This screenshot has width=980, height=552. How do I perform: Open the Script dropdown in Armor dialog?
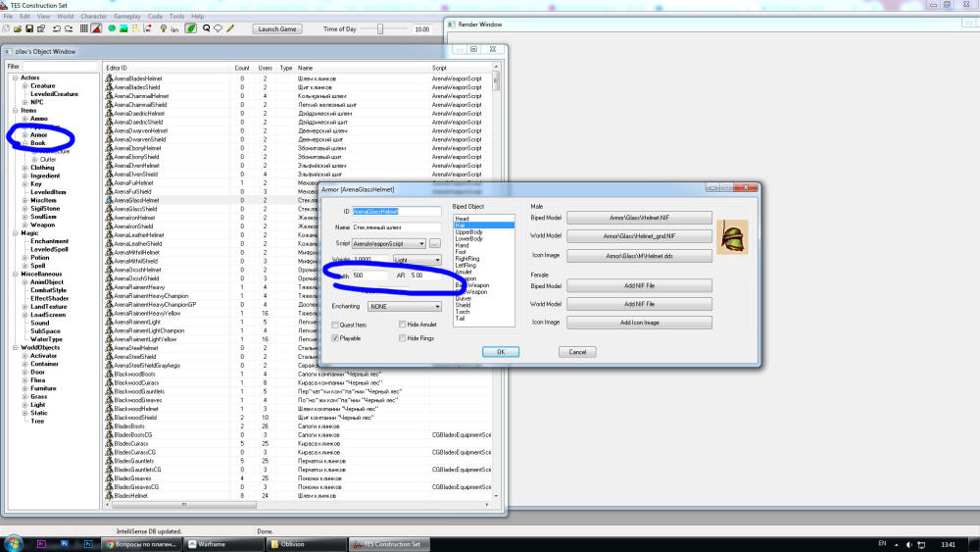(x=389, y=243)
